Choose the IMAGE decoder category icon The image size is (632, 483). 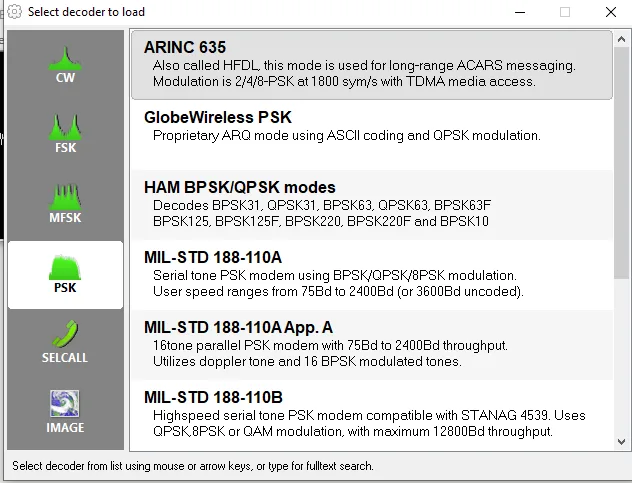65,404
